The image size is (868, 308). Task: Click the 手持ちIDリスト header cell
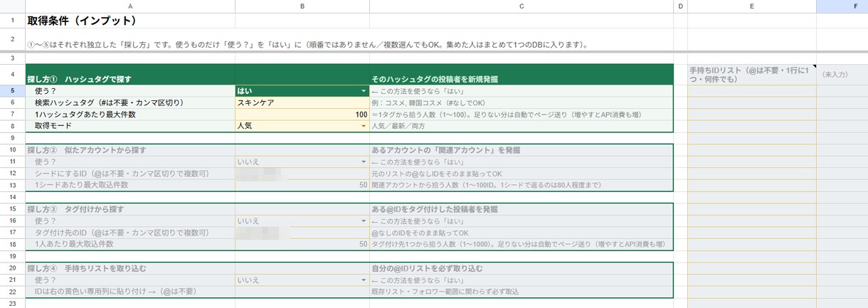[752, 74]
